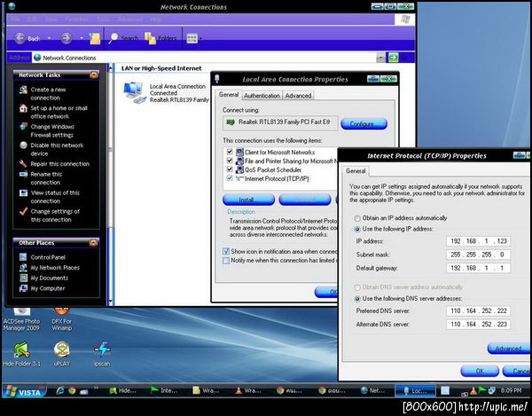Open the uPLAY desktop icon
Image resolution: width=532 pixels, height=416 pixels.
coord(62,349)
